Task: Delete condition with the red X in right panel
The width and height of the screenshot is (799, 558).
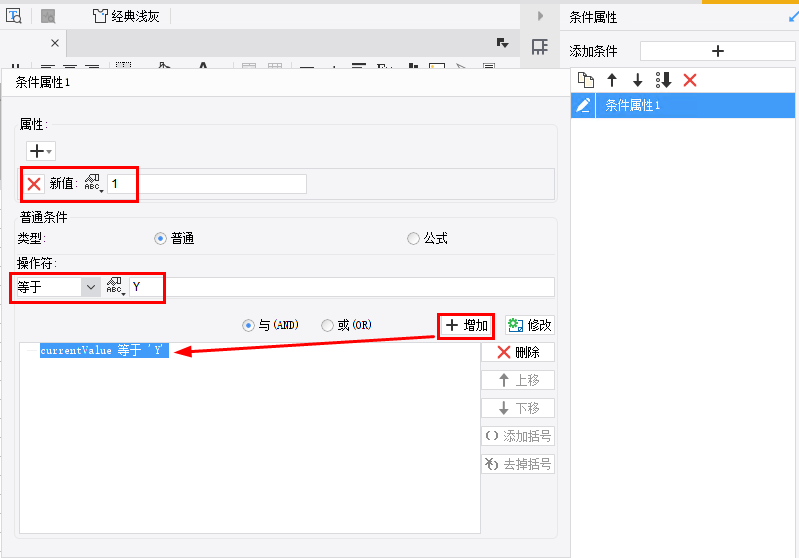Action: coord(690,80)
